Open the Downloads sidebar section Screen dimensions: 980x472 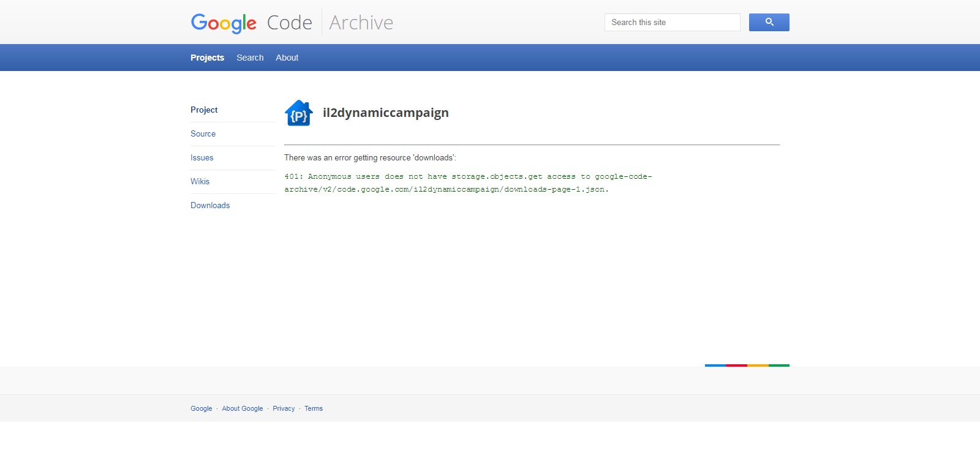click(x=210, y=205)
